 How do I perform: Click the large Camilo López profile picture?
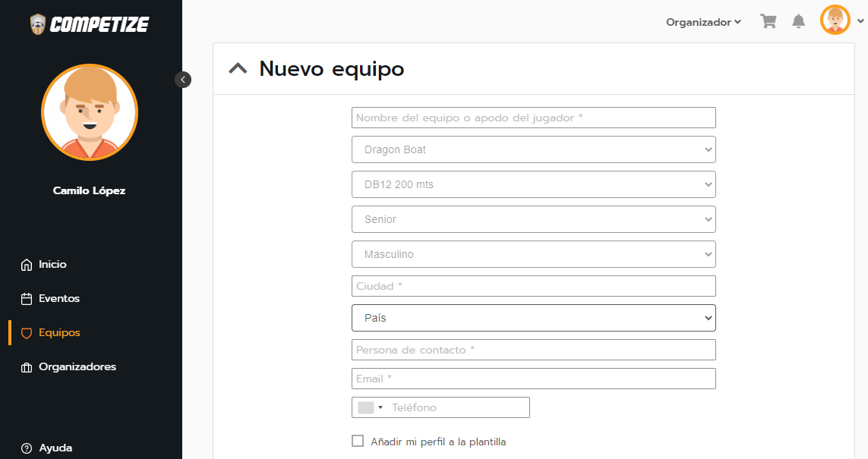pyautogui.click(x=90, y=112)
